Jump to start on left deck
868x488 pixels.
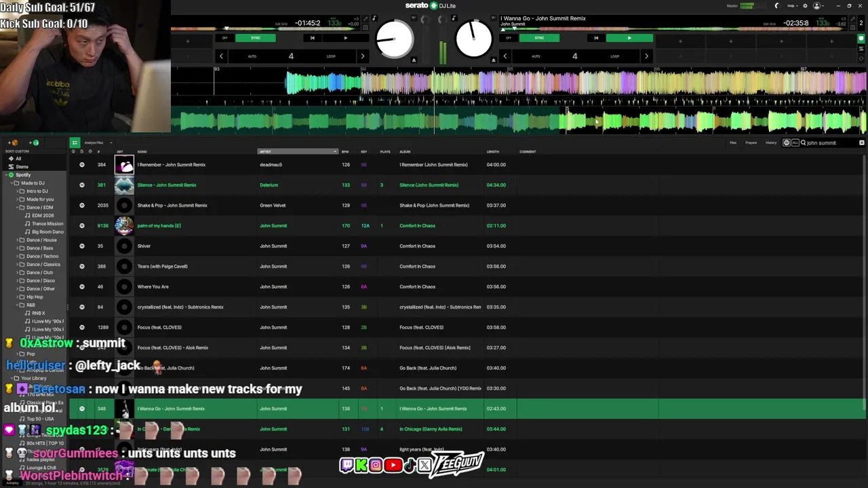tap(312, 38)
